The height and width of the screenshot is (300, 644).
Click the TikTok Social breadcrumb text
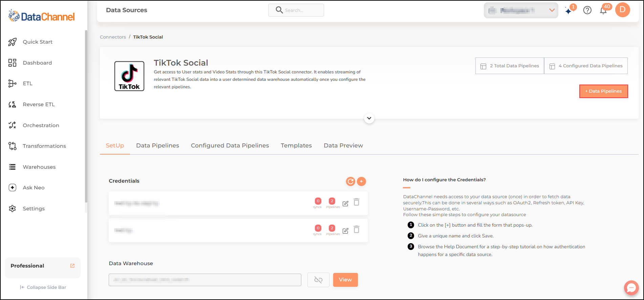148,37
